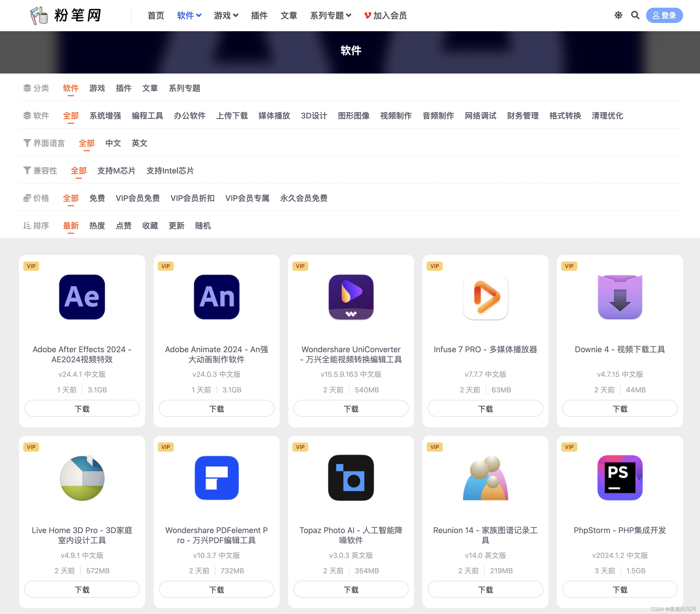This screenshot has height=614, width=700.
Task: Open the Wondershare UniConverter icon
Action: coord(351,297)
